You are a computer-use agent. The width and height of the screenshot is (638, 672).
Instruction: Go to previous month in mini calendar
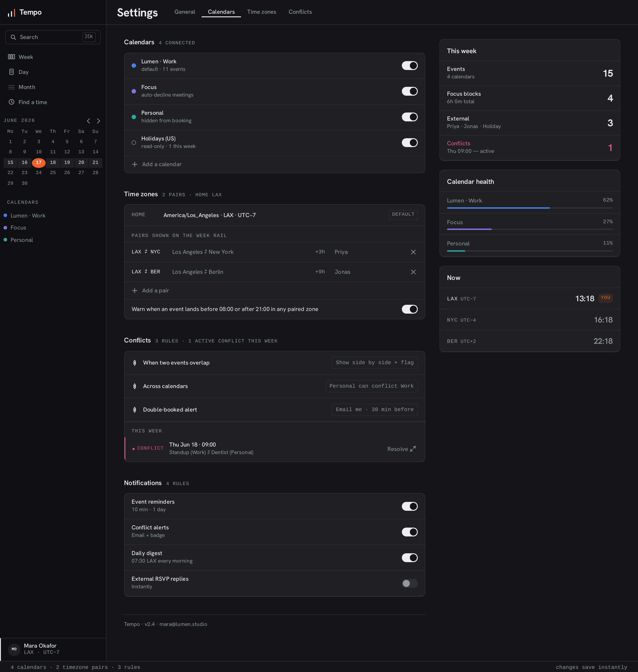tap(88, 121)
